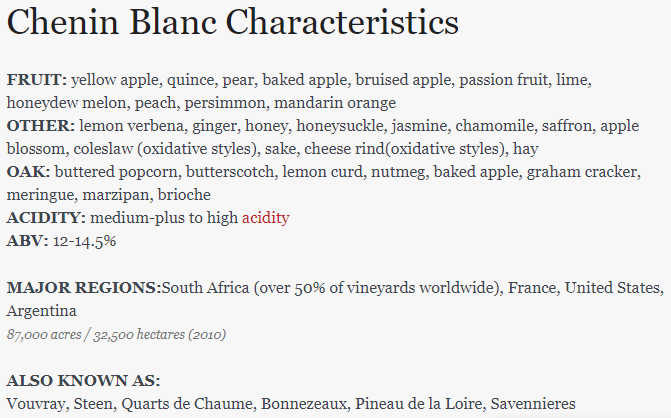The width and height of the screenshot is (671, 418).
Task: Click the FRUIT: label
Action: click(x=37, y=79)
